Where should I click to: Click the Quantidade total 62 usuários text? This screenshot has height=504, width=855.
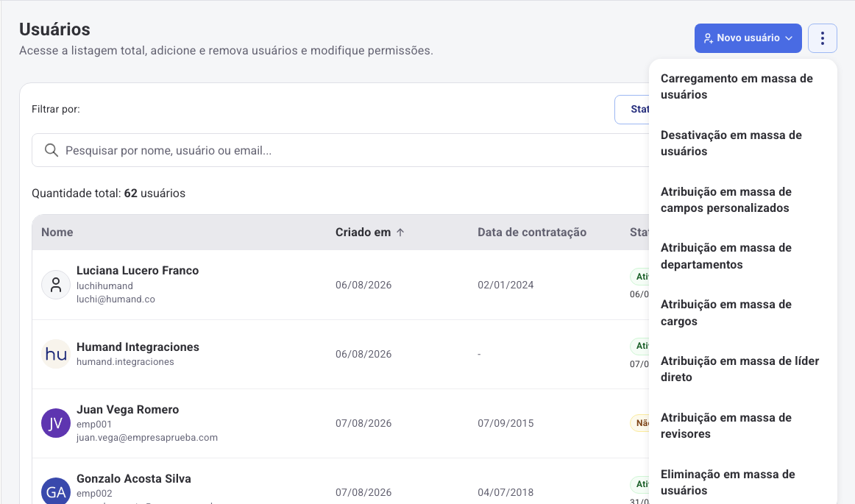click(108, 194)
